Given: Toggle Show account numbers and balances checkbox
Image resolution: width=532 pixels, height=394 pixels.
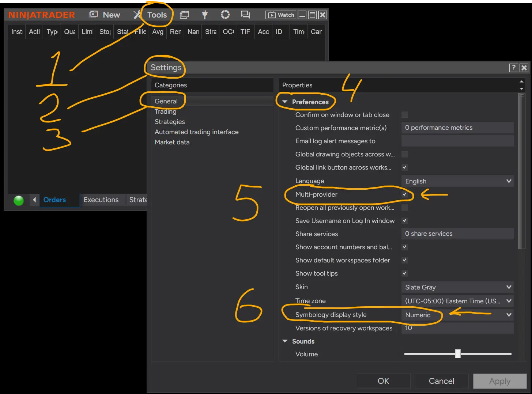Looking at the screenshot, I should tap(405, 247).
